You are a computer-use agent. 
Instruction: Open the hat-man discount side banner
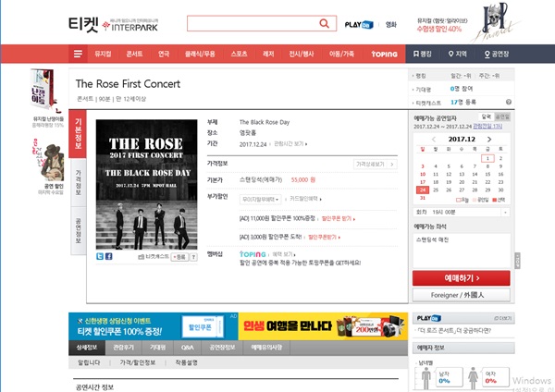[48, 160]
